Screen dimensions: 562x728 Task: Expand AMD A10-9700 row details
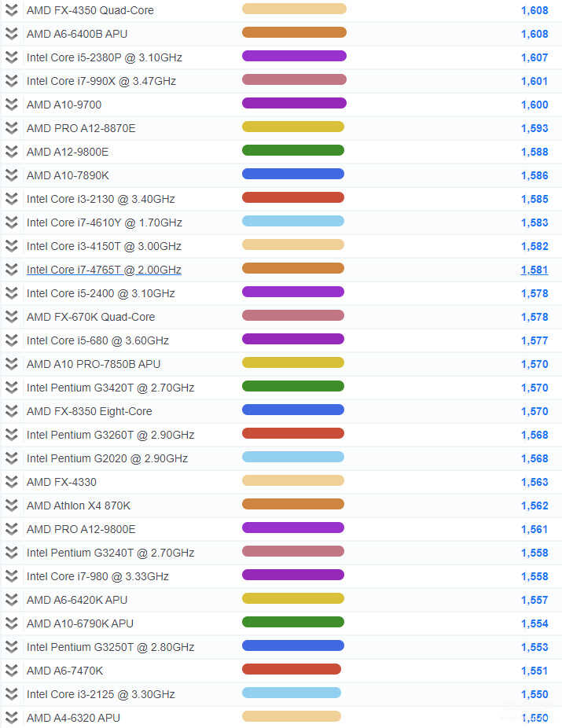pyautogui.click(x=12, y=105)
